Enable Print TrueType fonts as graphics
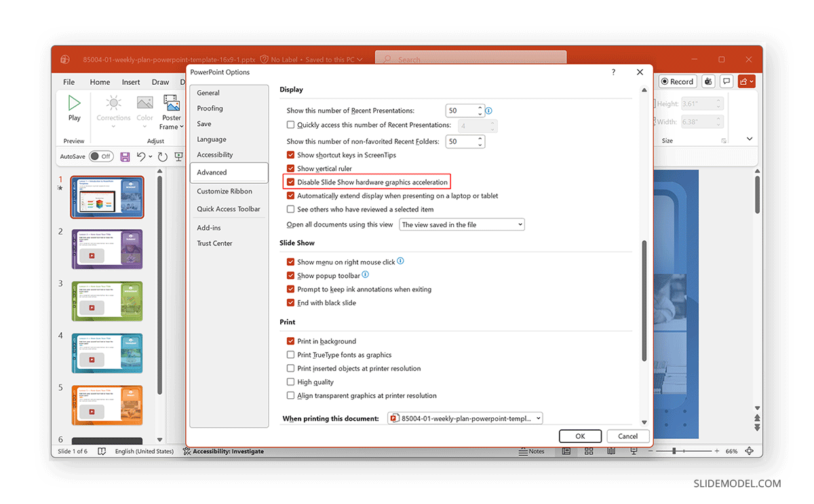 tap(290, 354)
